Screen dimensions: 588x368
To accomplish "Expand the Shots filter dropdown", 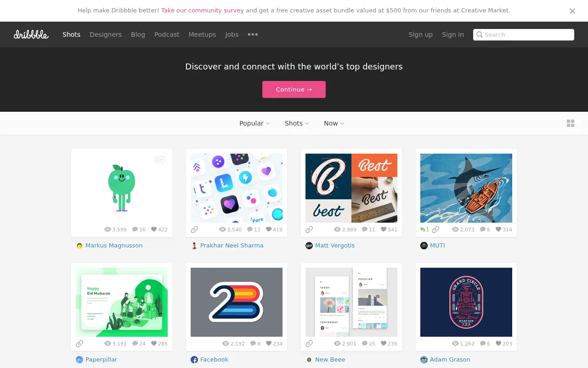I will click(297, 123).
